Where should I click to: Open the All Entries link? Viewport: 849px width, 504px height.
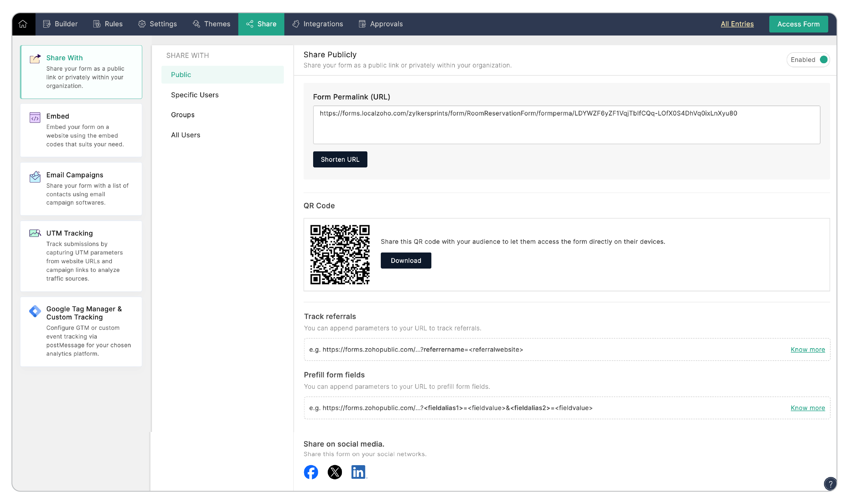[x=737, y=24]
